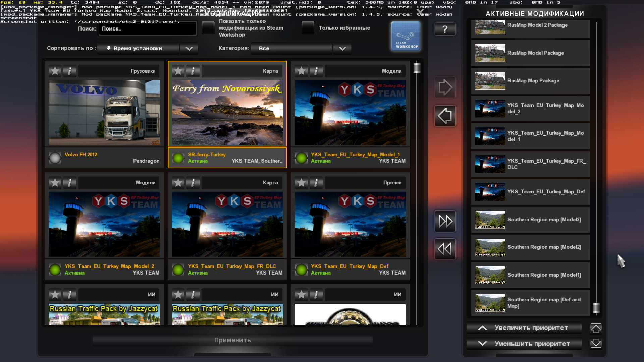Screen dimensions: 644x362
Task: Click the 'YKS_Team_EU_Turkey_Map_Def' mod name in grid
Action: 350,266
